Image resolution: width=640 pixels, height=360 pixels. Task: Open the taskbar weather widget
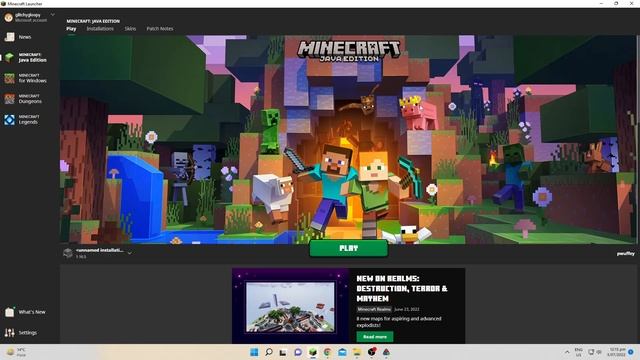coord(16,352)
